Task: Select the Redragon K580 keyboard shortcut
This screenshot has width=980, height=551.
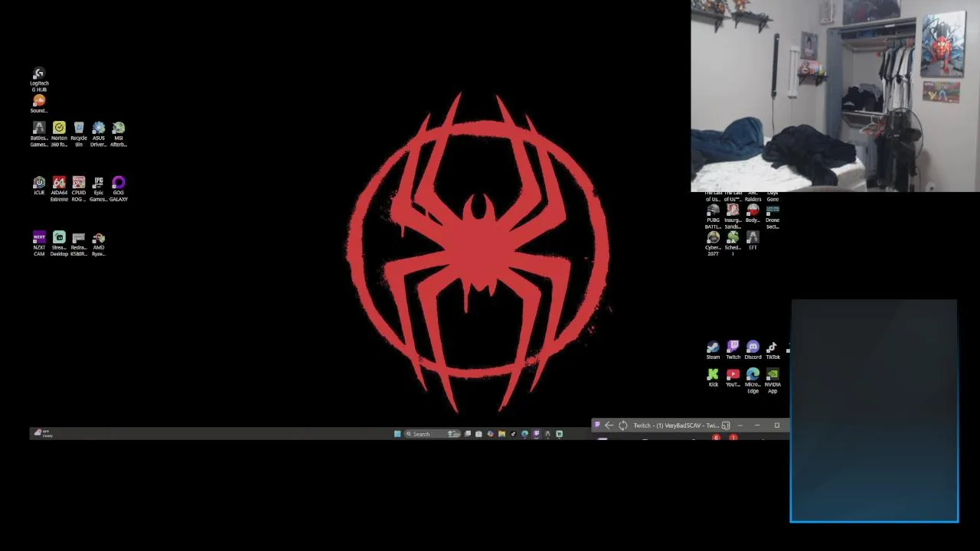Action: coord(79,244)
